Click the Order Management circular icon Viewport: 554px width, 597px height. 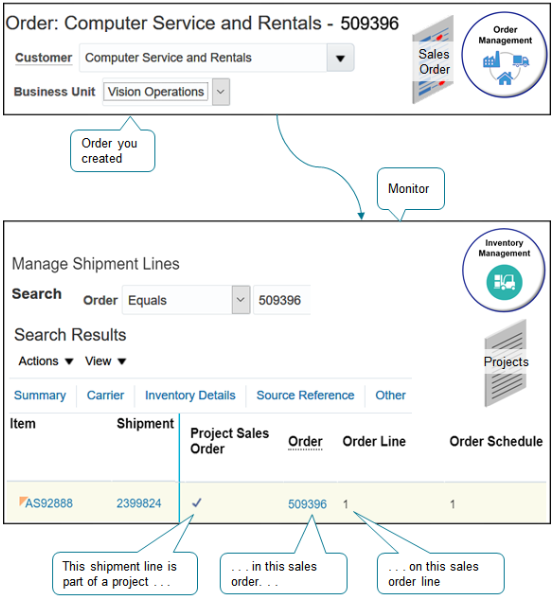click(x=505, y=54)
